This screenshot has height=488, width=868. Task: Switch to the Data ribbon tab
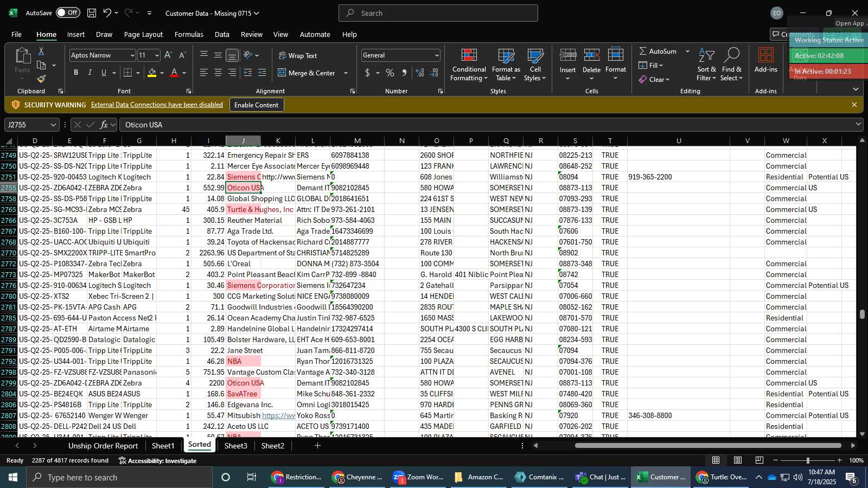coord(222,34)
